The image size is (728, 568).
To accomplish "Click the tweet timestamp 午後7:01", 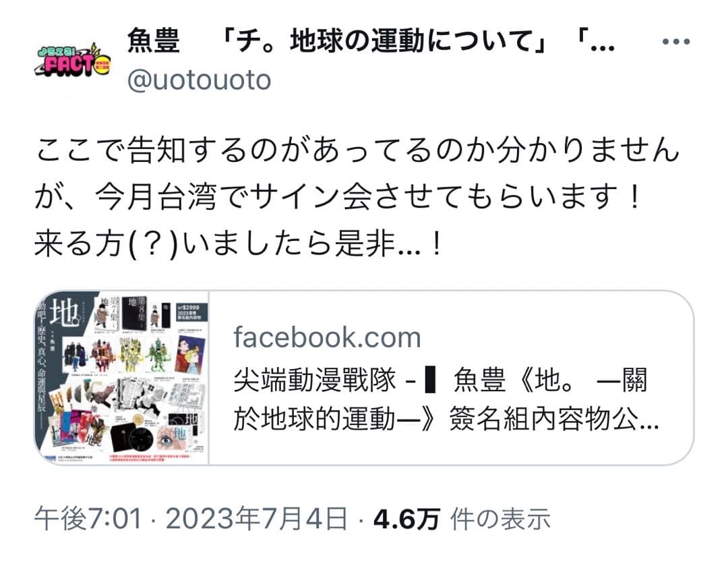I will tap(88, 519).
